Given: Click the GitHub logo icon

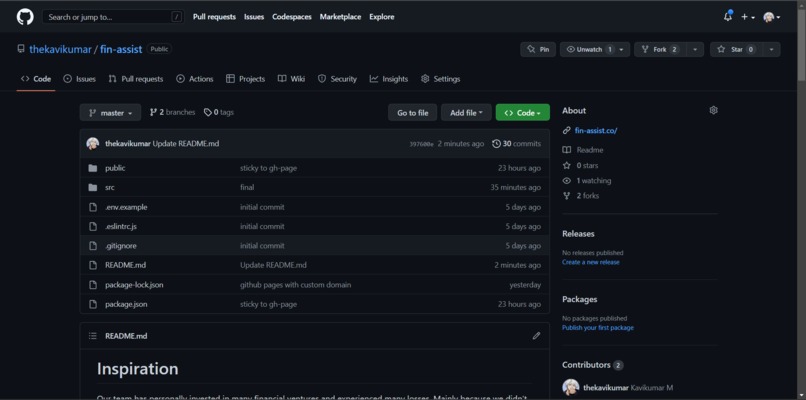Looking at the screenshot, I should tap(25, 17).
